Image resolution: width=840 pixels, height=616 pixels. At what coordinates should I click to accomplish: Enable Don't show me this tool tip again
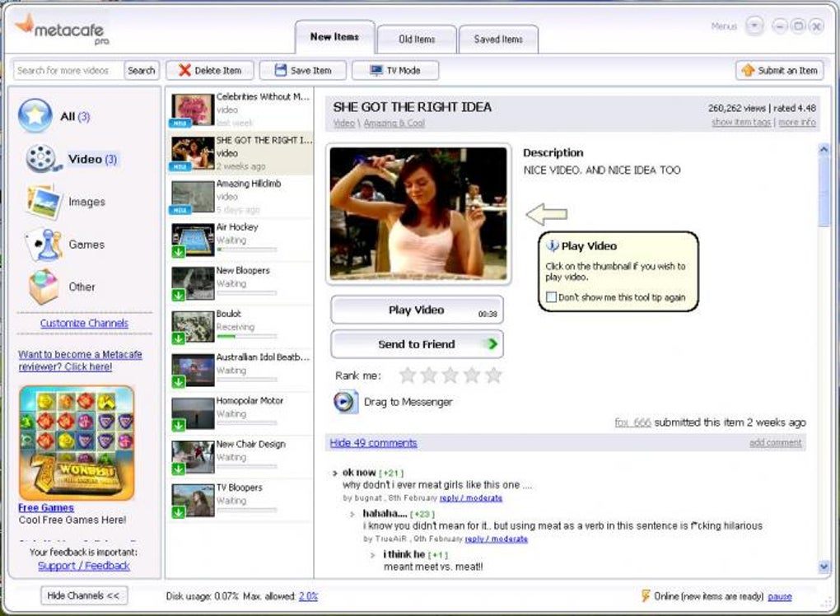click(551, 296)
